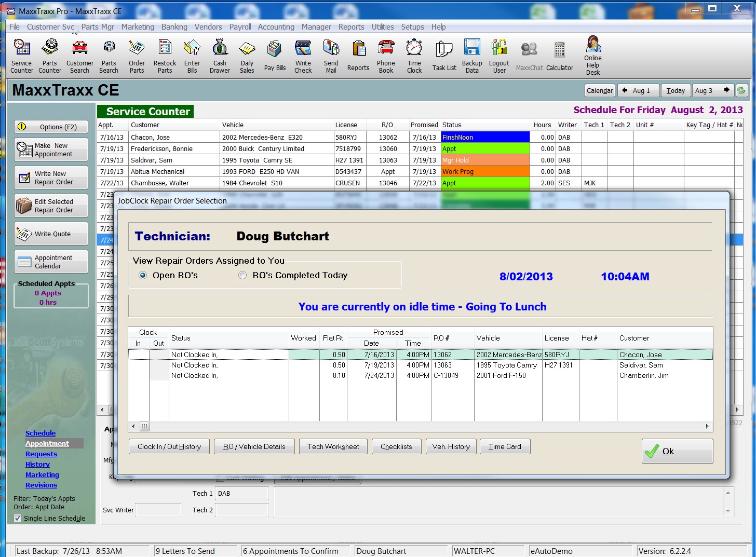
Task: Click Edit Selected Repair Order button
Action: [51, 206]
